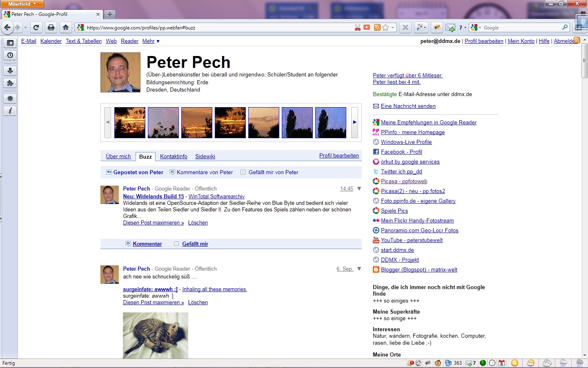Viewport: 588px width, 368px height.
Task: Click the Facebook - Profil link
Action: click(x=401, y=152)
